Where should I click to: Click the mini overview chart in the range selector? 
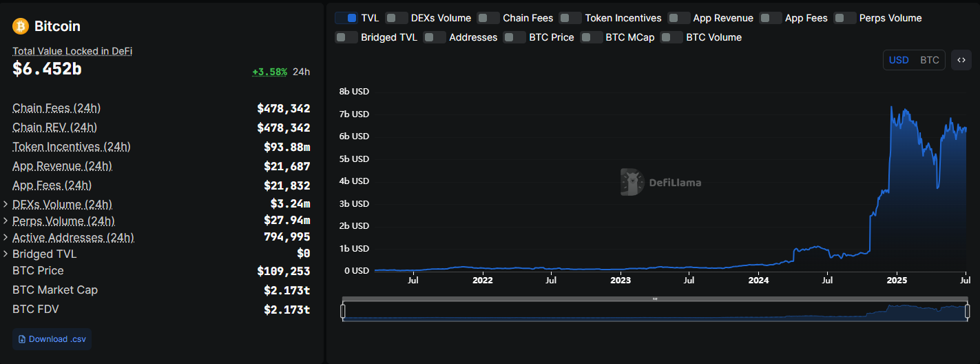click(x=655, y=312)
